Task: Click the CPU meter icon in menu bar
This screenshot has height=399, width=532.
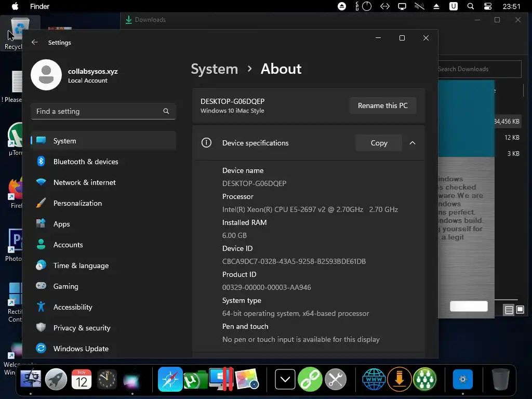Action: pos(363,6)
